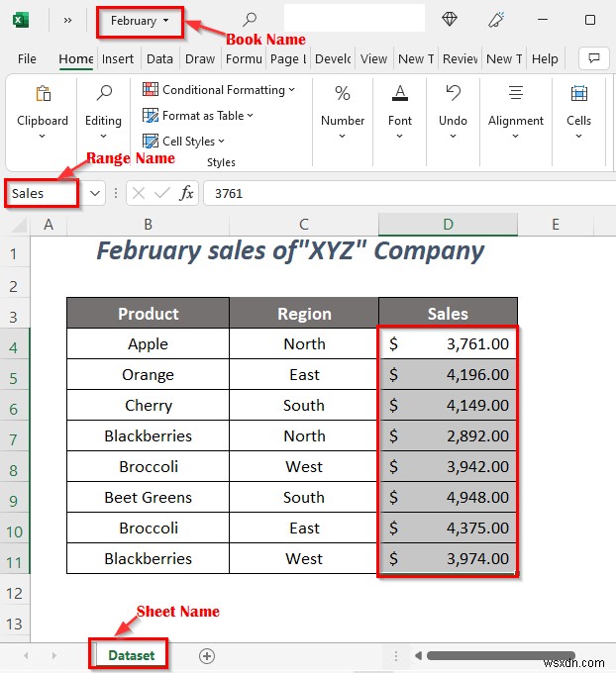
Task: Click the Cherry product cell
Action: pos(148,405)
